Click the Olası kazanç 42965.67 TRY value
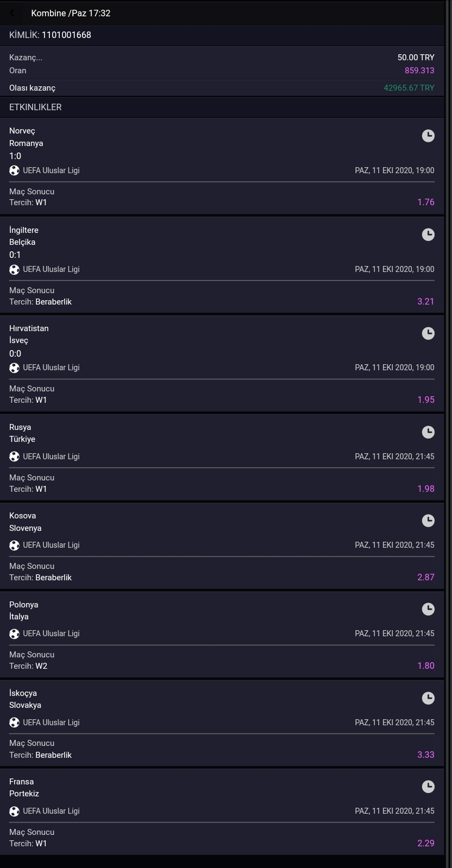Screen dimensions: 452x868 click(409, 88)
